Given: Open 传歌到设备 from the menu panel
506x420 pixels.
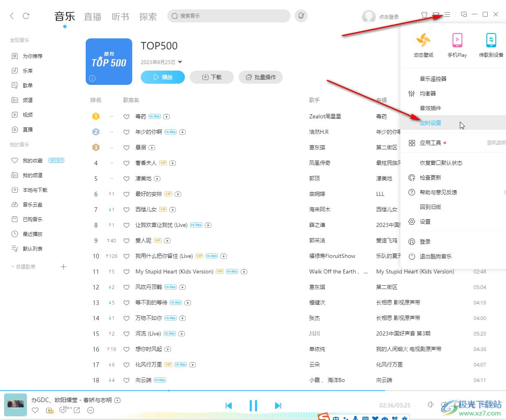Looking at the screenshot, I should point(491,45).
